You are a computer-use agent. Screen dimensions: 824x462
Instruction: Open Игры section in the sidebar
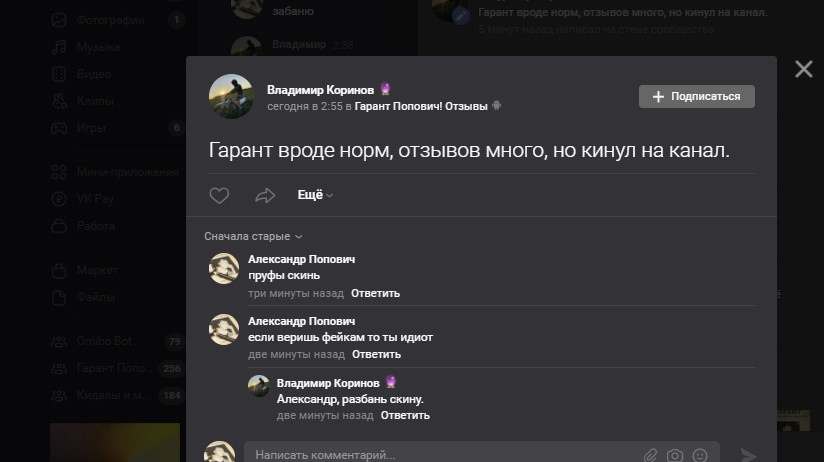click(x=91, y=128)
